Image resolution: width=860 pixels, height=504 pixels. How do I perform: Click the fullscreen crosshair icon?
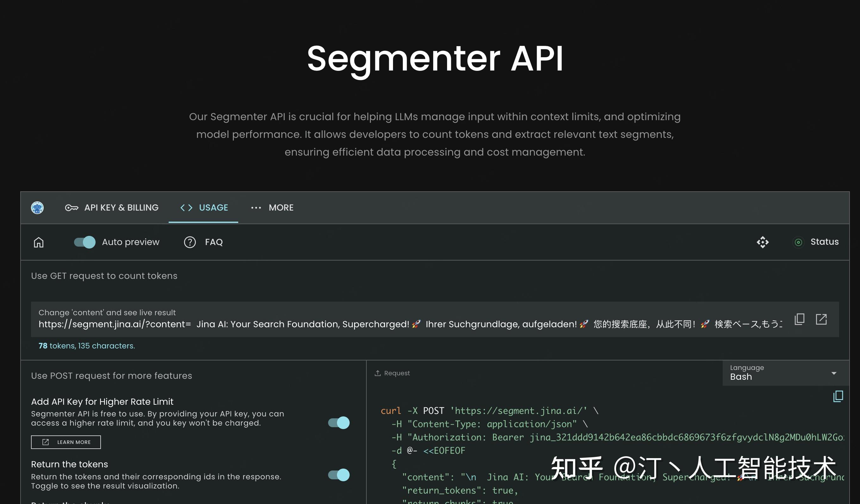(763, 242)
